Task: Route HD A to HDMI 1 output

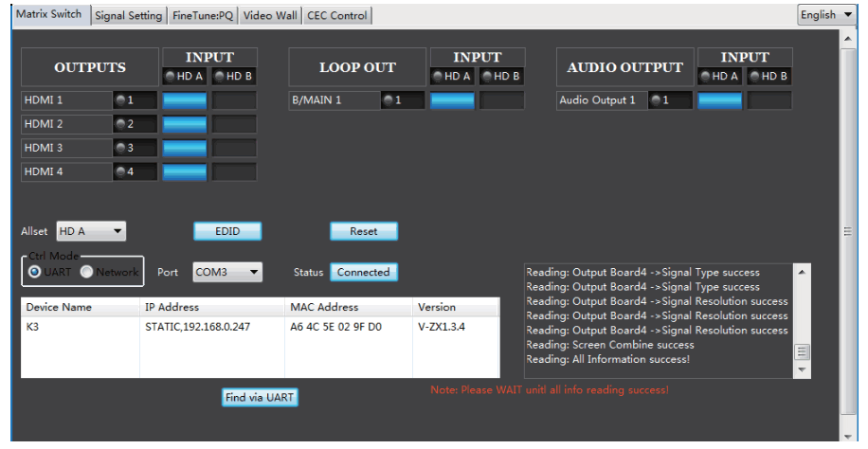Action: 185,100
